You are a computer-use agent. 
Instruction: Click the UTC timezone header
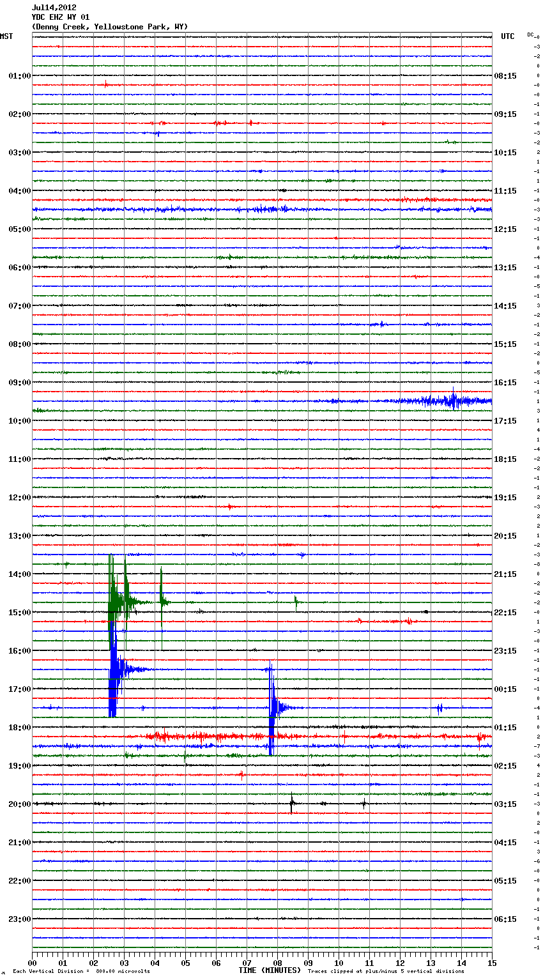pyautogui.click(x=508, y=36)
